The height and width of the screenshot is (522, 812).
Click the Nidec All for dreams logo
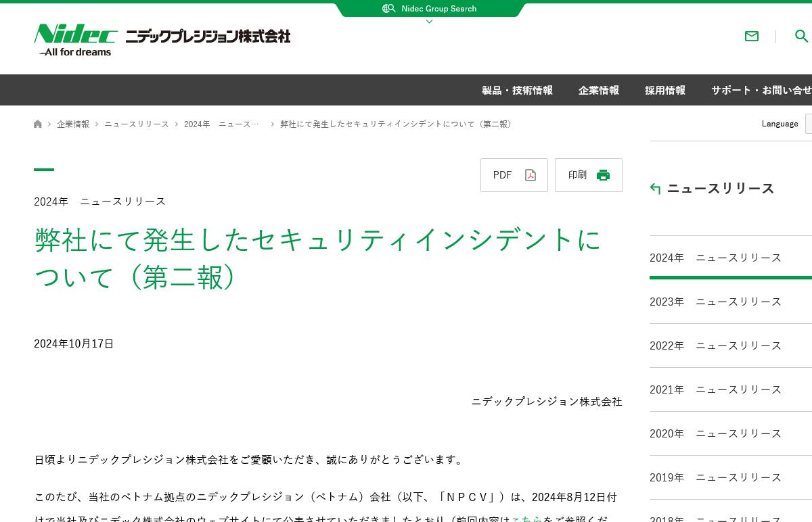pos(76,40)
